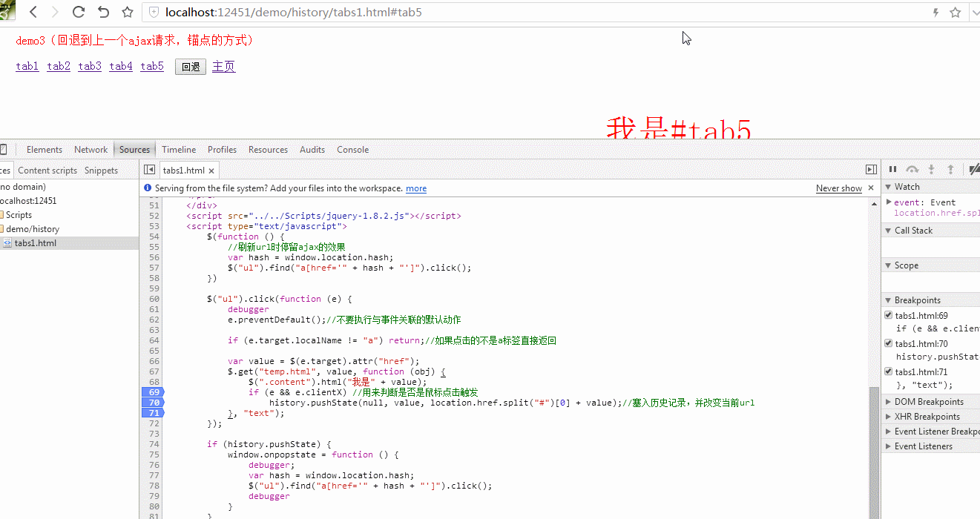Viewport: 980px width, 519px height.
Task: Open the Profiles panel
Action: click(222, 149)
